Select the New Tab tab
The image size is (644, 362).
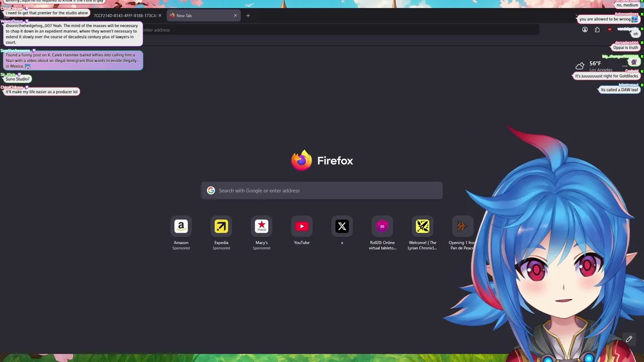(203, 16)
